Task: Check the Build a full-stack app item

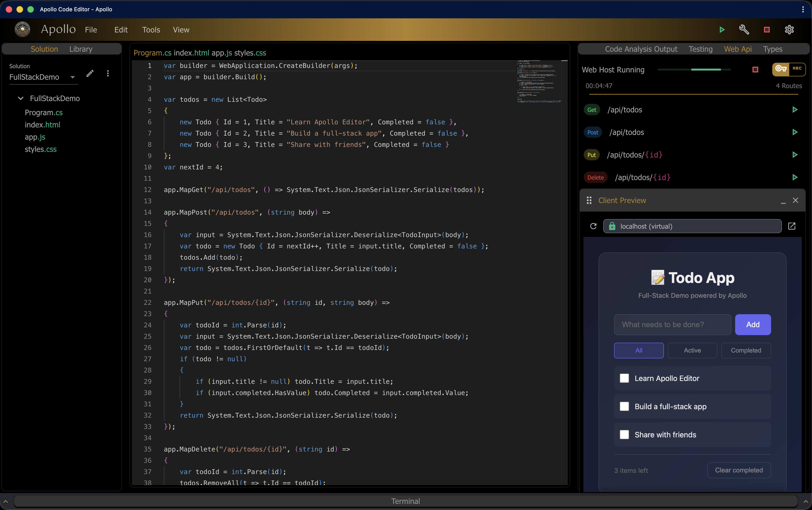Action: [x=624, y=407]
